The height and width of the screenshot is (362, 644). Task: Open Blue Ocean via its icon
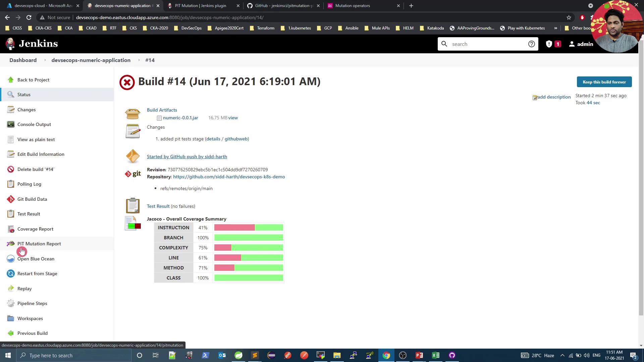click(11, 259)
